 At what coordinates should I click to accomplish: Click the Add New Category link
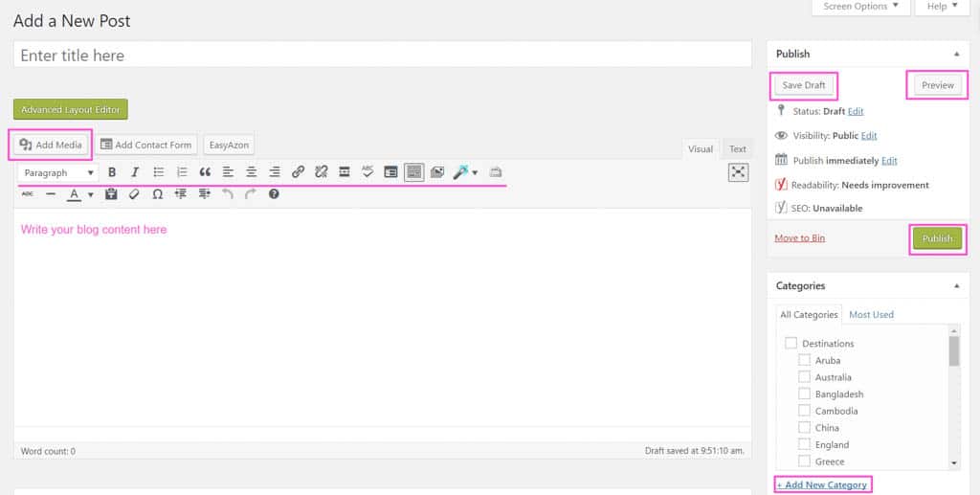822,484
